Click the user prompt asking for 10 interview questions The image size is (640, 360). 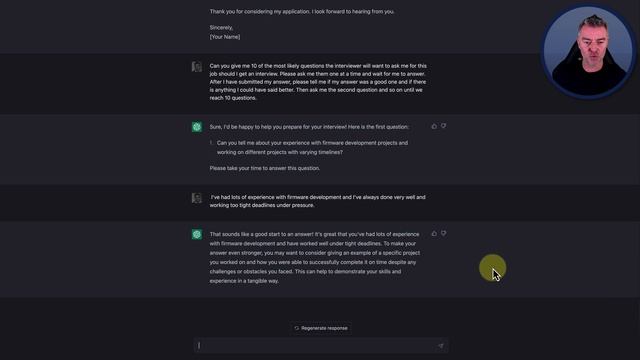coord(318,82)
